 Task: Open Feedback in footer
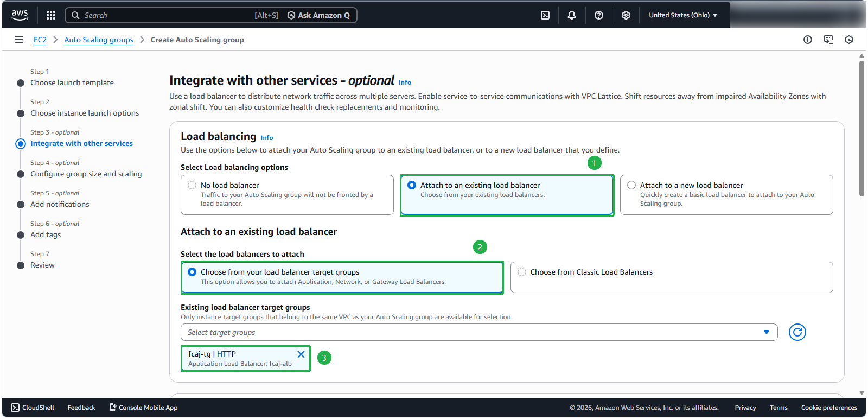(81, 408)
